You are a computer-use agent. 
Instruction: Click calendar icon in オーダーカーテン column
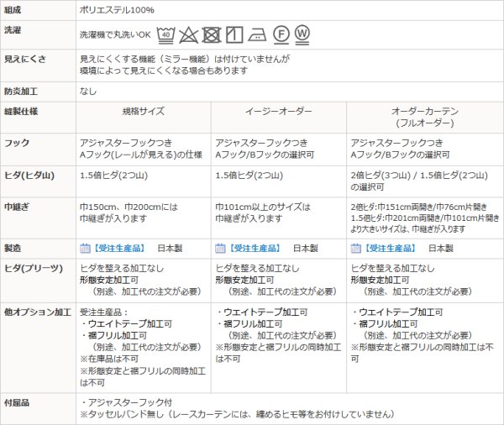click(x=355, y=249)
